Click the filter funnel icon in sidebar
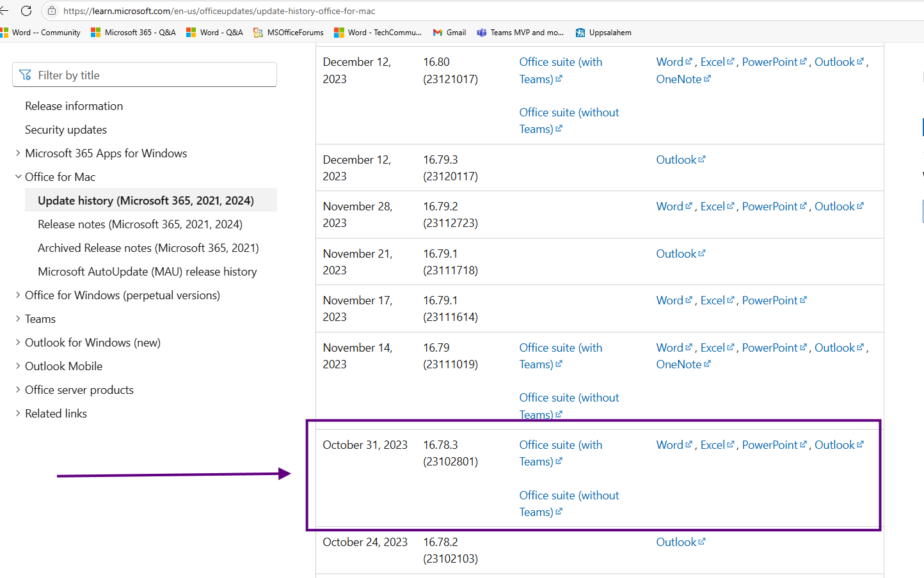 pos(25,75)
